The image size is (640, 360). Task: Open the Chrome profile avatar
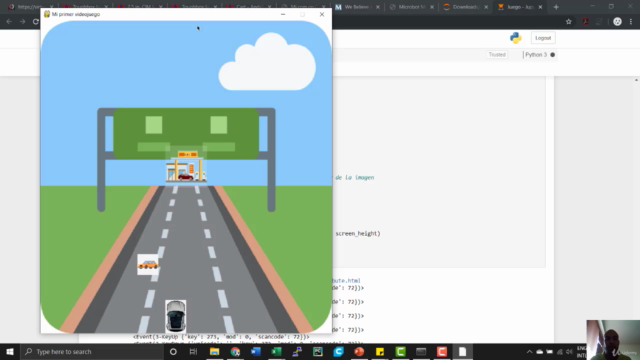pyautogui.click(x=617, y=22)
